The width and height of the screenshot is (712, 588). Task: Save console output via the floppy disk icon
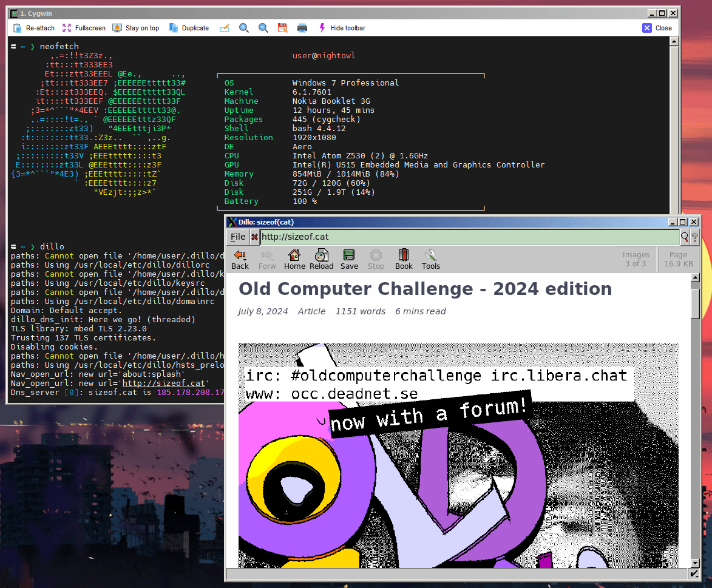[282, 28]
